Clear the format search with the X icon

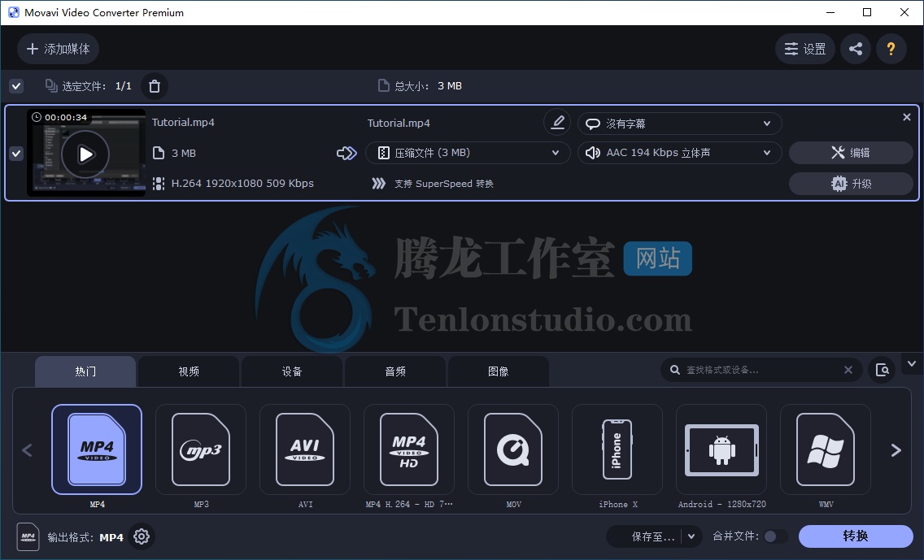click(848, 370)
